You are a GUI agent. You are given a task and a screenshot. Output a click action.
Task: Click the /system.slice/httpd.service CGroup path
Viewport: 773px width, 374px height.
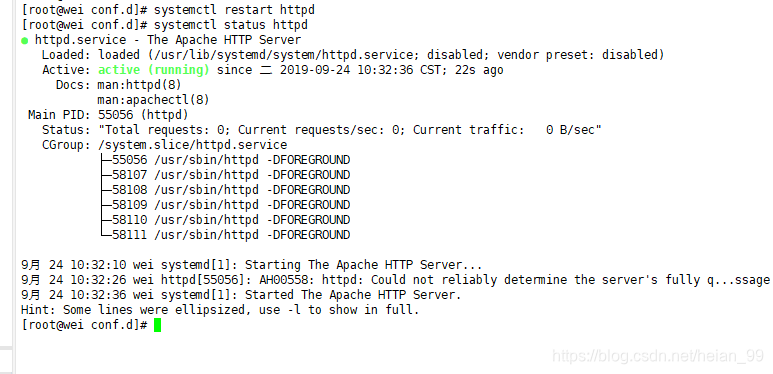[x=192, y=145]
